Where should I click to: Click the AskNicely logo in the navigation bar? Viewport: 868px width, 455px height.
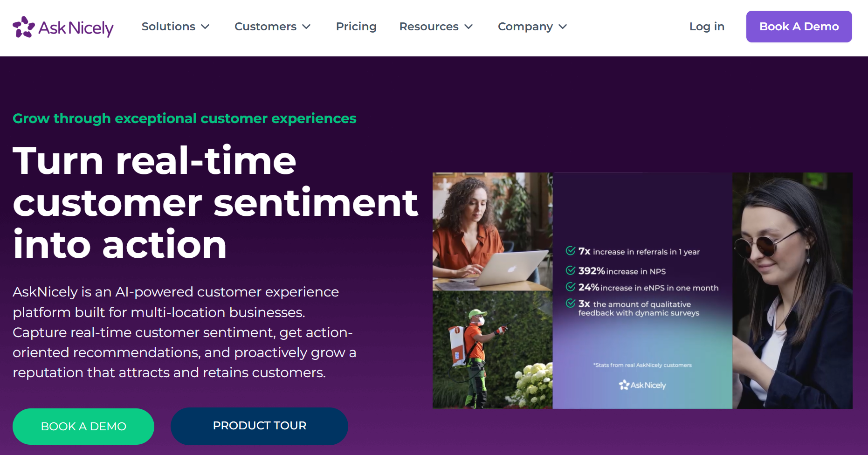tap(63, 27)
